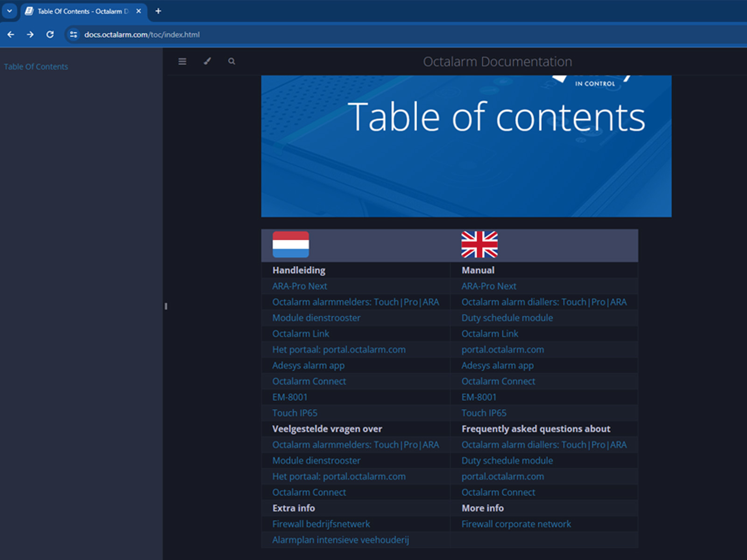This screenshot has height=560, width=747.
Task: Open Module dienstrooster under Veelgestelde vragen over
Action: pyautogui.click(x=317, y=461)
